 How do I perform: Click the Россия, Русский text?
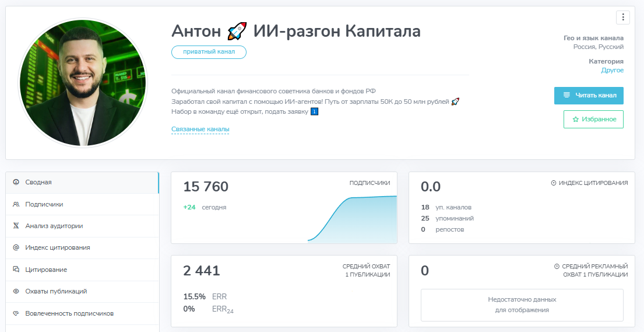(599, 47)
